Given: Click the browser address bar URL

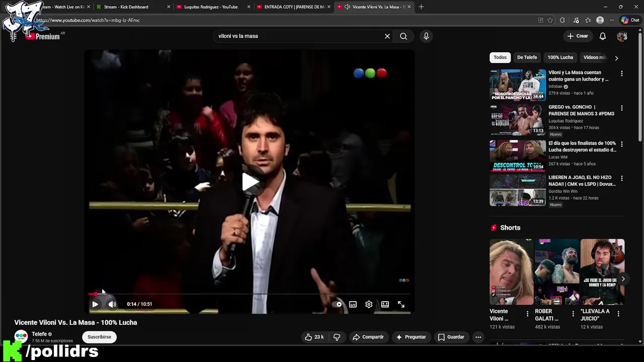Looking at the screenshot, I should [88, 20].
